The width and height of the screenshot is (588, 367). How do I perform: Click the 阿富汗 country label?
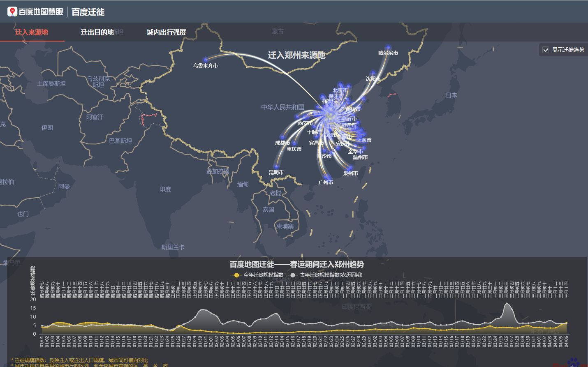pyautogui.click(x=95, y=117)
